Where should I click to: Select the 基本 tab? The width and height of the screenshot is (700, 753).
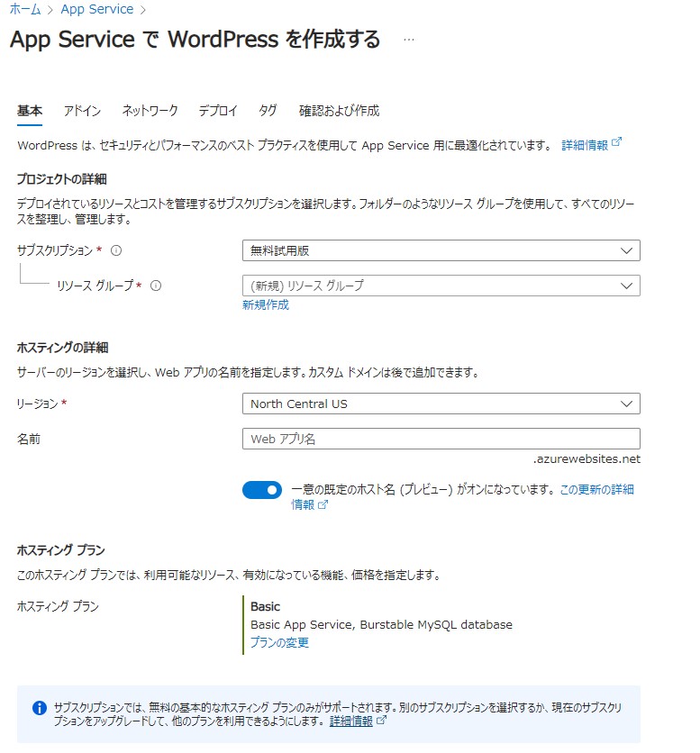pos(30,111)
